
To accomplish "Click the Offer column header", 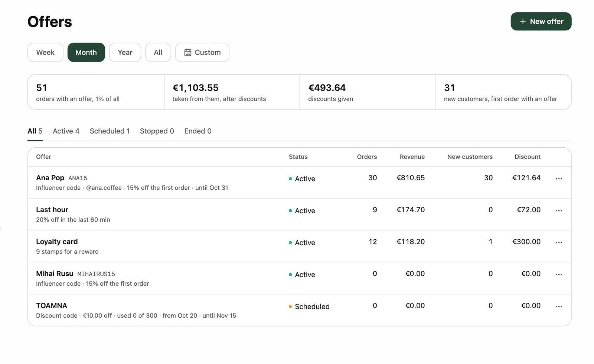I will 43,157.
